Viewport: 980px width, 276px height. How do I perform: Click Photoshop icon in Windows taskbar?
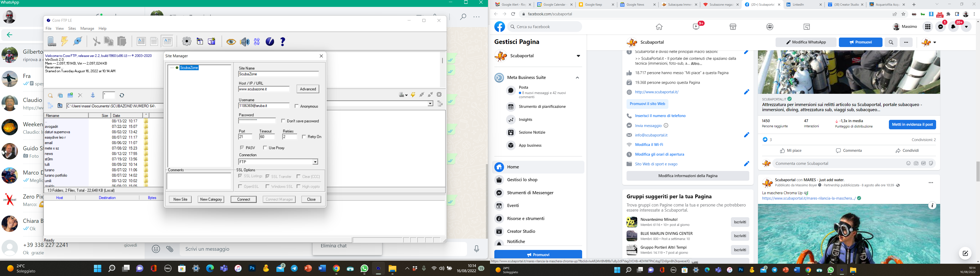(x=252, y=268)
